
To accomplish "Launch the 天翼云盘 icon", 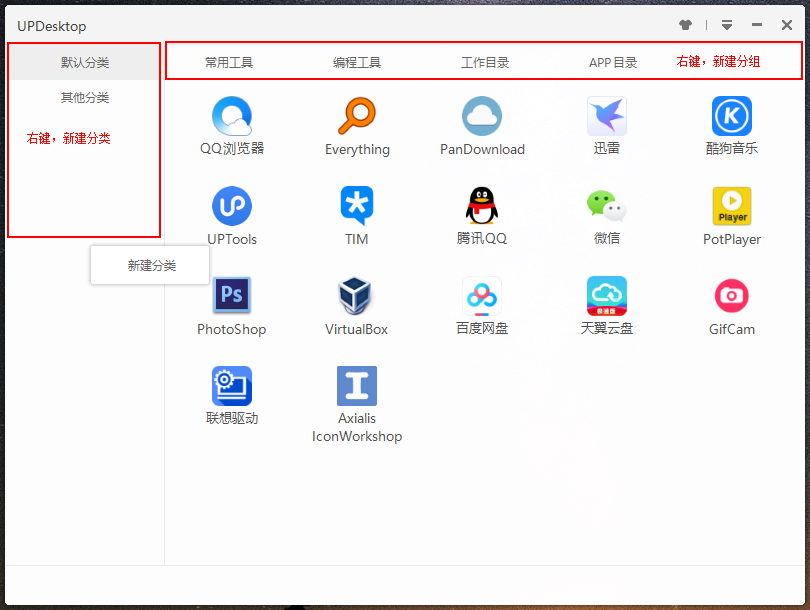I will coord(607,296).
